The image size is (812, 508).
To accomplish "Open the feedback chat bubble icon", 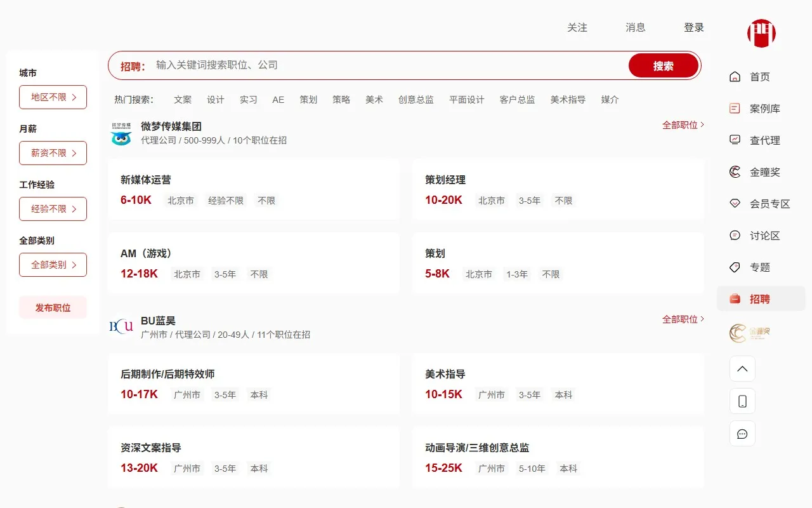I will 742,433.
